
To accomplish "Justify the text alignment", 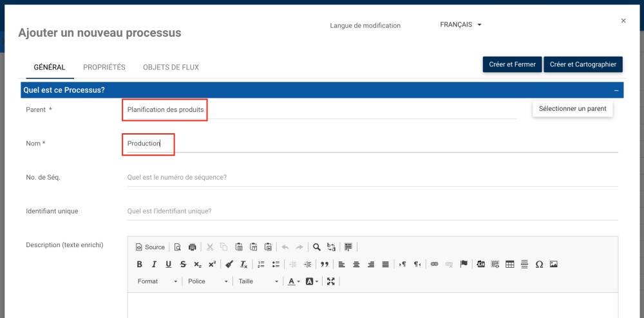I will coord(385,264).
